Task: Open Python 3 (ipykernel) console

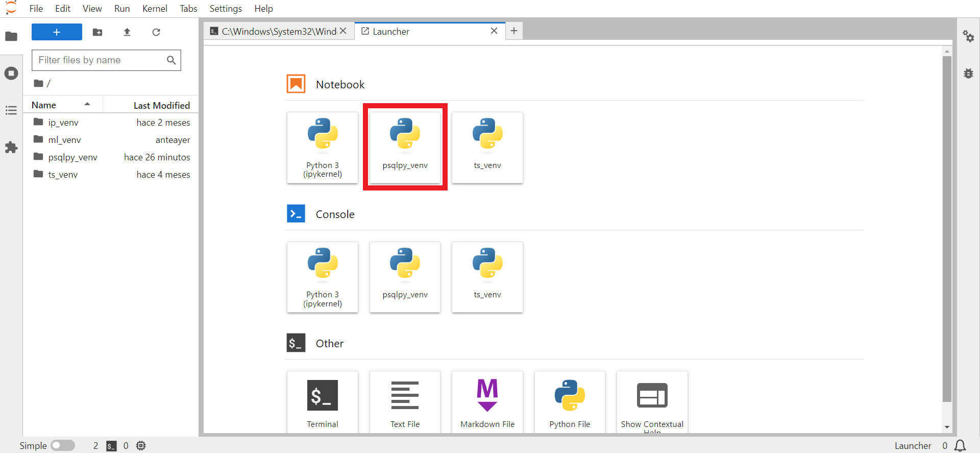Action: tap(323, 277)
